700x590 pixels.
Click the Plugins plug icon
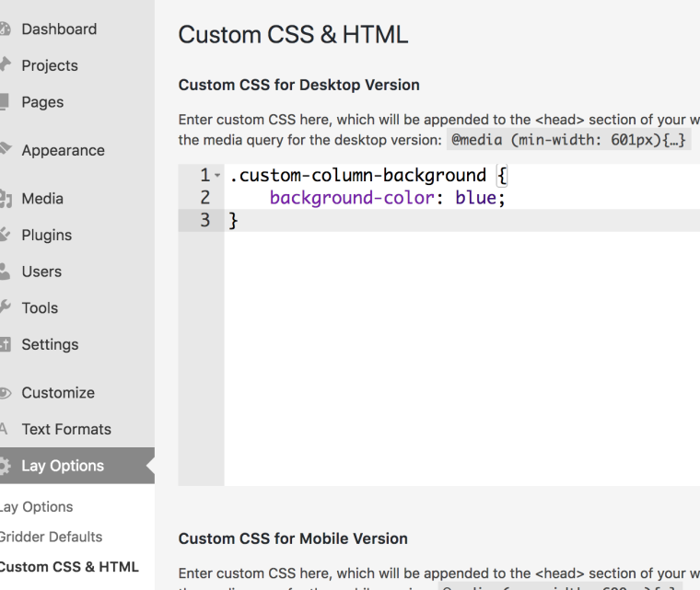pos(5,235)
